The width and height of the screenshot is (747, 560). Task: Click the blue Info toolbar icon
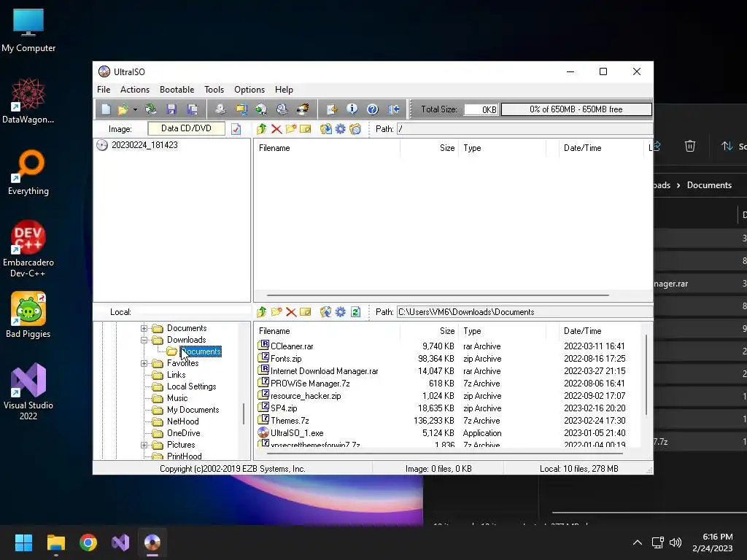(x=352, y=109)
